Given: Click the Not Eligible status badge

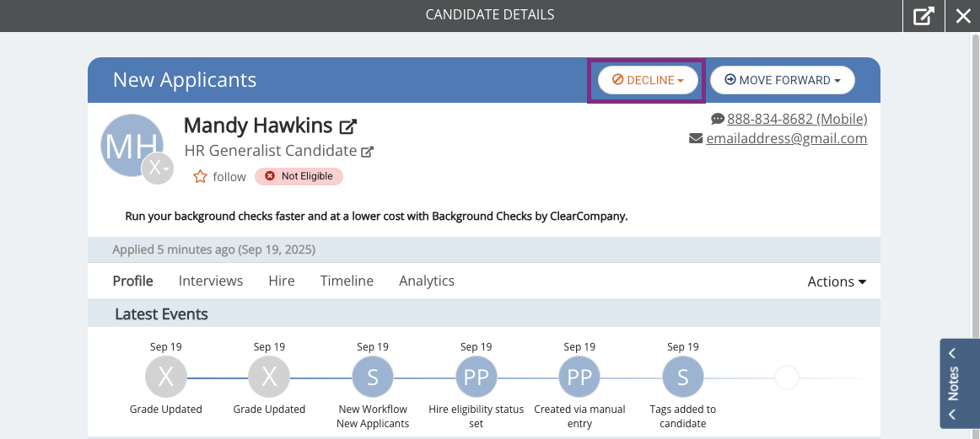Looking at the screenshot, I should [x=299, y=176].
